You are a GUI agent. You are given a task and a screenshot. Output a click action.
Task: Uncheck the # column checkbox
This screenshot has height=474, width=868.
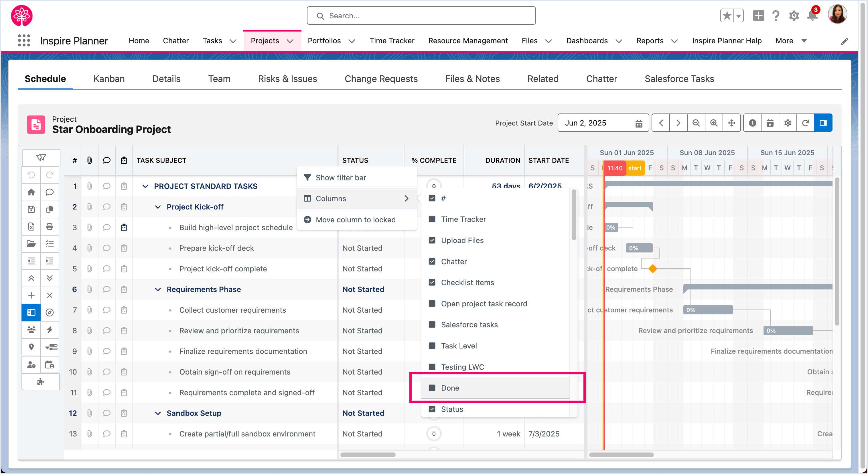point(432,198)
